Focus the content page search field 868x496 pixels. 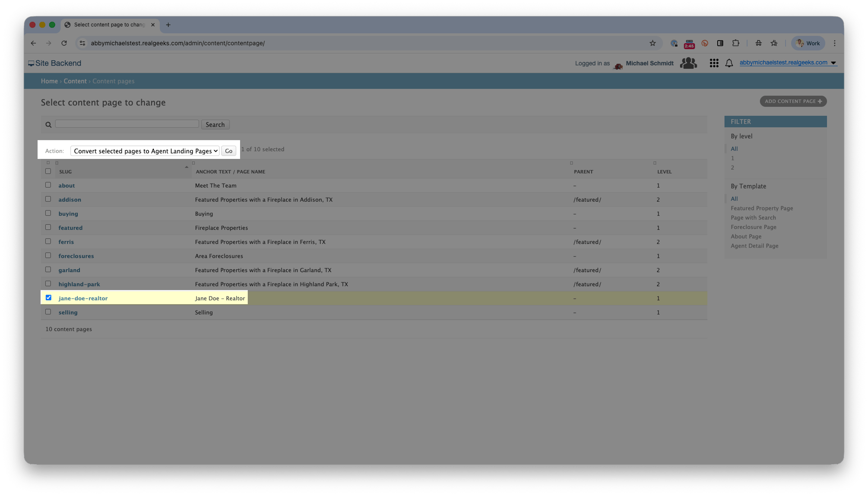point(127,124)
